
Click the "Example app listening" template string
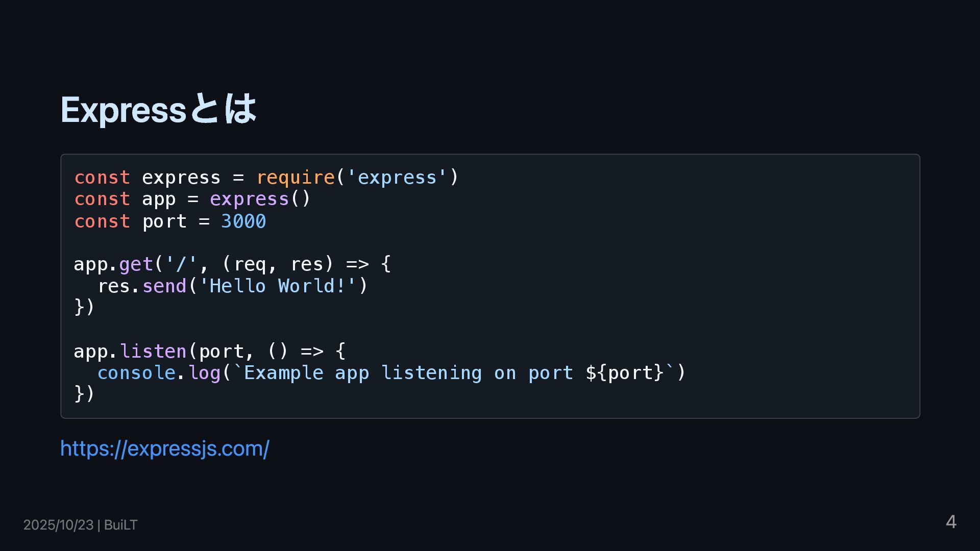pyautogui.click(x=362, y=373)
